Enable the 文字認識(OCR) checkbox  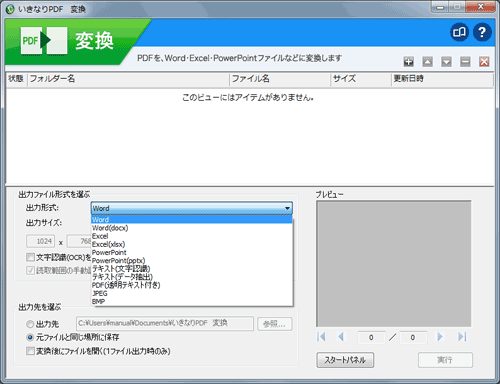coord(30,257)
